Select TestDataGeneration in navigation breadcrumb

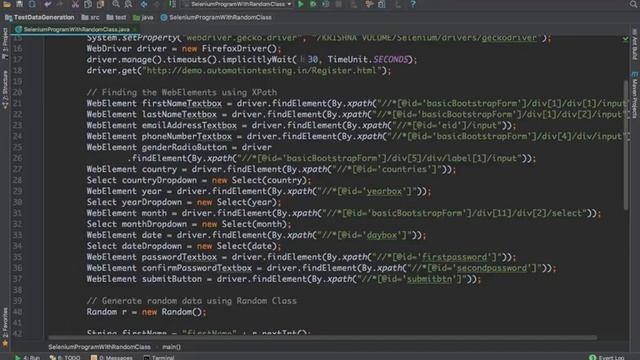tap(40, 18)
